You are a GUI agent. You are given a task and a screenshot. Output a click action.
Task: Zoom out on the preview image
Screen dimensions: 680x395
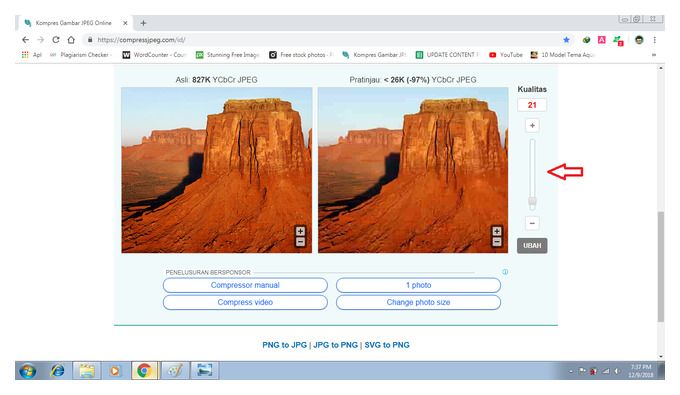pyautogui.click(x=497, y=242)
